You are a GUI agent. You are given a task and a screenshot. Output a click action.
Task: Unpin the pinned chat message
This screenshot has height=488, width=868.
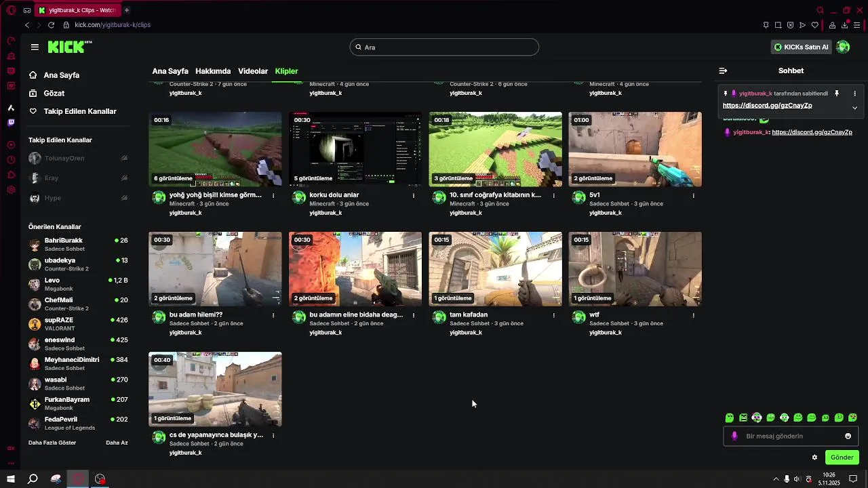tap(837, 94)
